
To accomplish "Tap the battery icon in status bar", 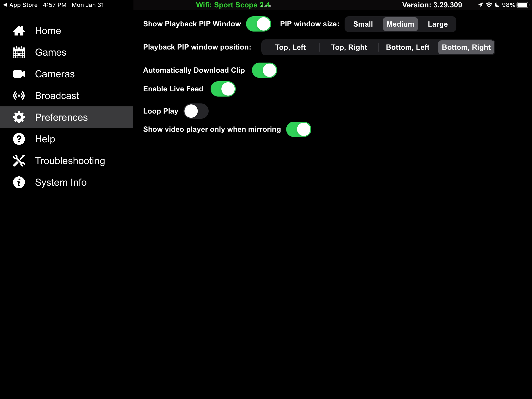I will [x=523, y=5].
